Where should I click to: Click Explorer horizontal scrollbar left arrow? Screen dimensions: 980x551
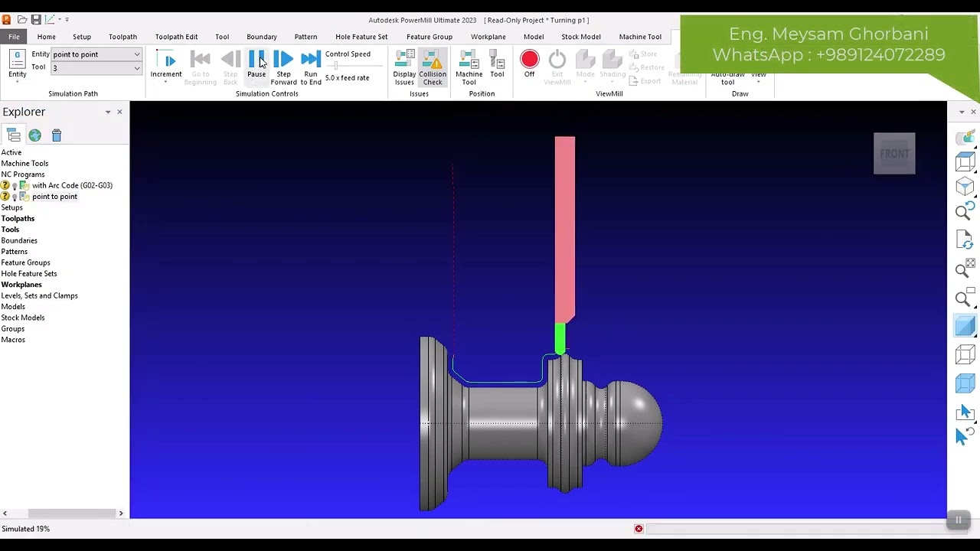point(5,514)
